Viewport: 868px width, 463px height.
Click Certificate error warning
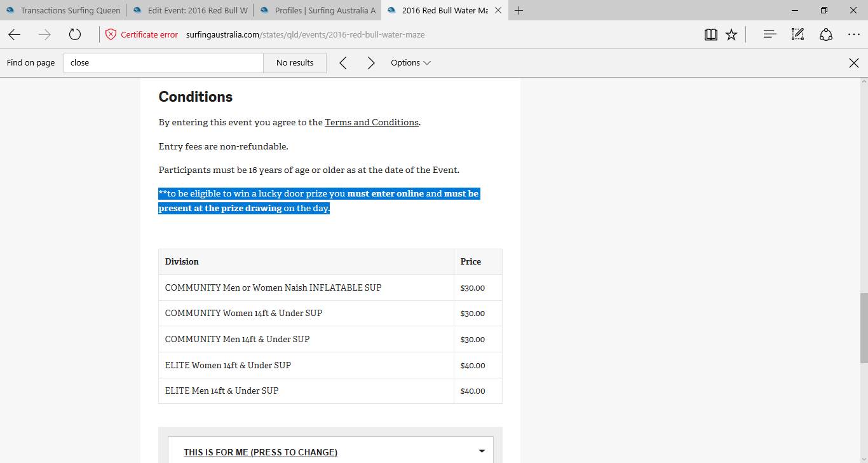pos(142,35)
